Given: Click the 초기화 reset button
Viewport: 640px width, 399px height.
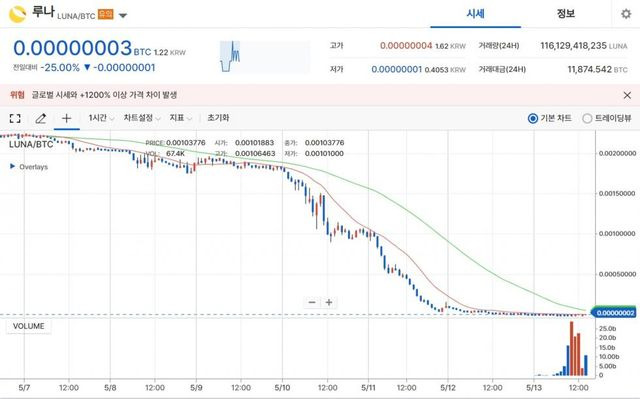Looking at the screenshot, I should click(218, 118).
